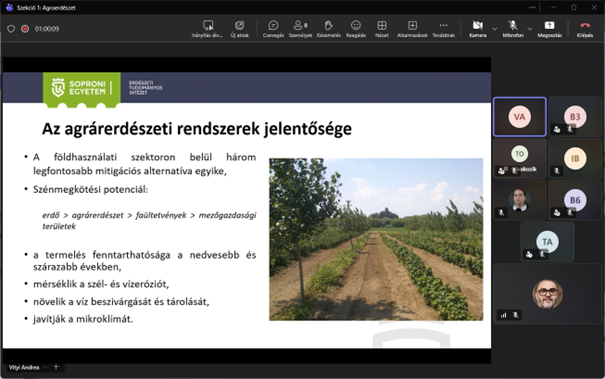Select the B3 participant tile
Viewport: 605px width, 379px height.
coord(575,117)
